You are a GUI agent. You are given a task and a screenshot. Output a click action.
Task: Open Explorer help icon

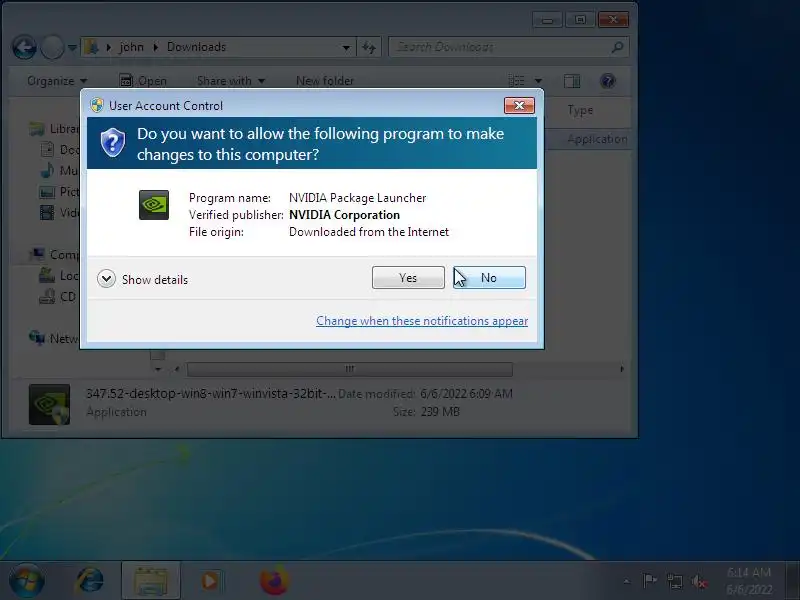coord(607,81)
